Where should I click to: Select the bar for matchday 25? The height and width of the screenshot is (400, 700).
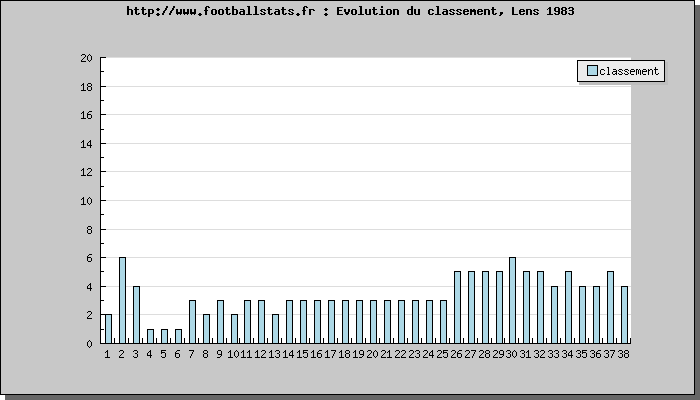pyautogui.click(x=443, y=322)
